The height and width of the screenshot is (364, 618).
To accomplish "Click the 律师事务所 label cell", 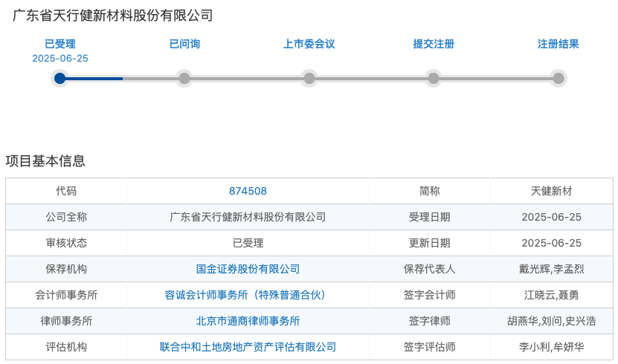I will coord(66,321).
